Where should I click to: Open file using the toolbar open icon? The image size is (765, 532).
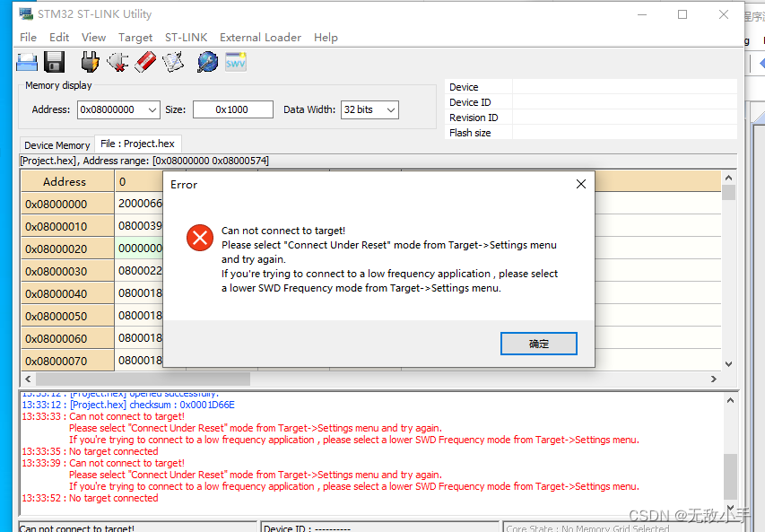(27, 63)
